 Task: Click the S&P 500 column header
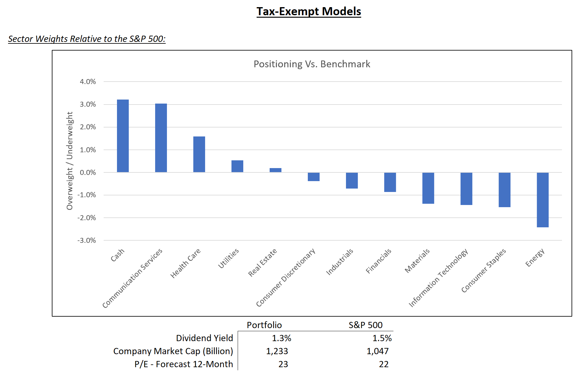tap(365, 325)
